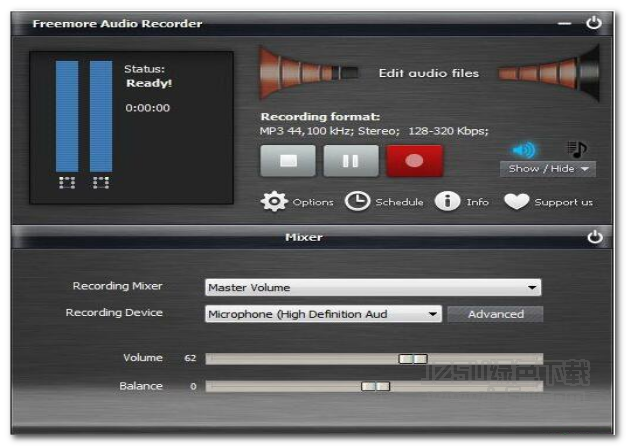The height and width of the screenshot is (446, 626).
Task: Click the Recording Device label
Action: [x=114, y=313]
